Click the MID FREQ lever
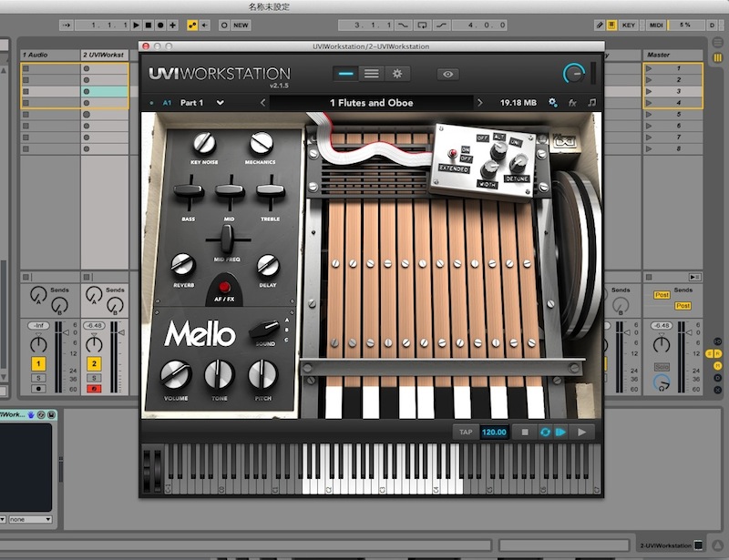 (227, 239)
